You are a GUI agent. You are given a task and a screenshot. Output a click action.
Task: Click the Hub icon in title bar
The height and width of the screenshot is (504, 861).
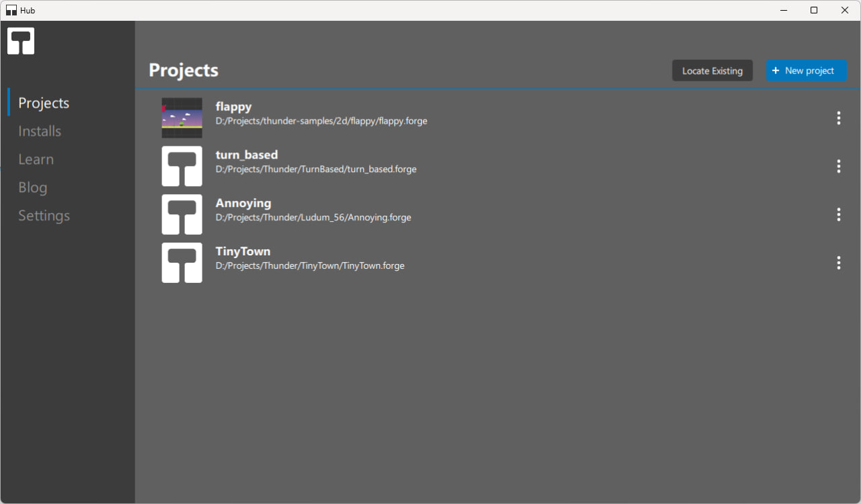pos(11,10)
